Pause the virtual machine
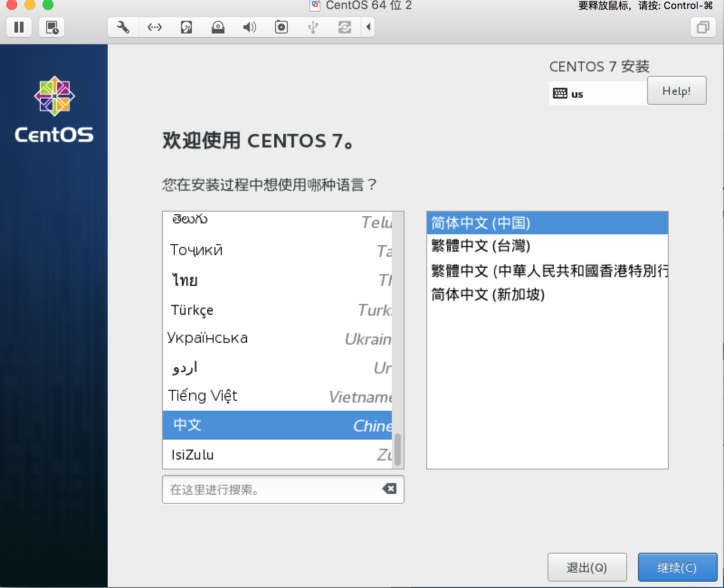The width and height of the screenshot is (724, 588). point(19,27)
